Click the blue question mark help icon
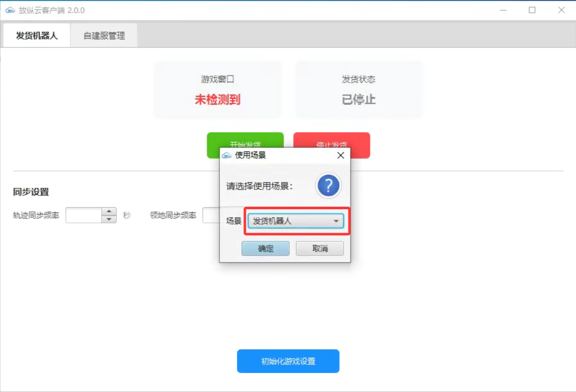The height and width of the screenshot is (392, 576). [328, 185]
